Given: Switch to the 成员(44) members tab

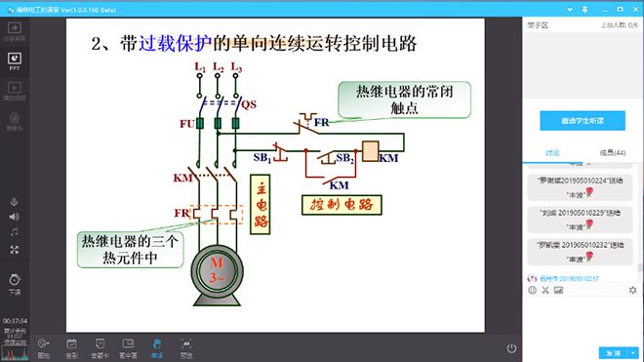Looking at the screenshot, I should 613,153.
